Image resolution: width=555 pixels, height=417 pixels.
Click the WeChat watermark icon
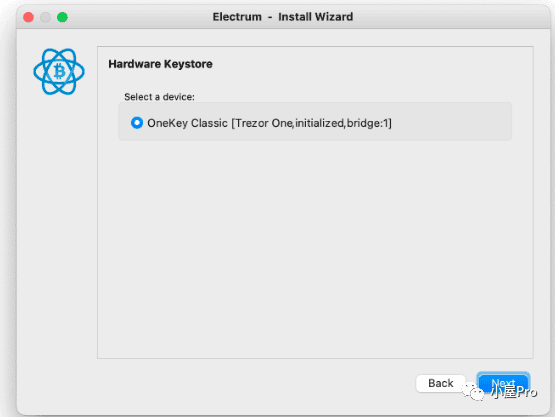click(473, 391)
